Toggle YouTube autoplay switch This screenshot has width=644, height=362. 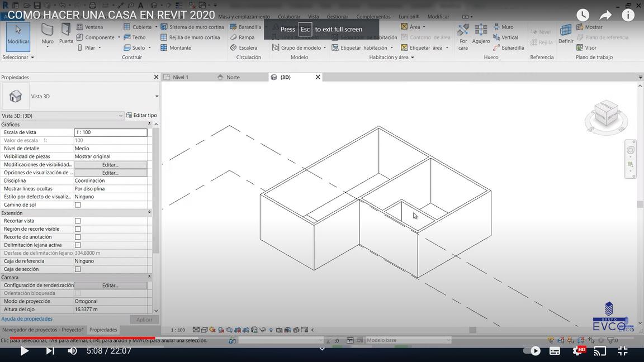click(x=532, y=351)
